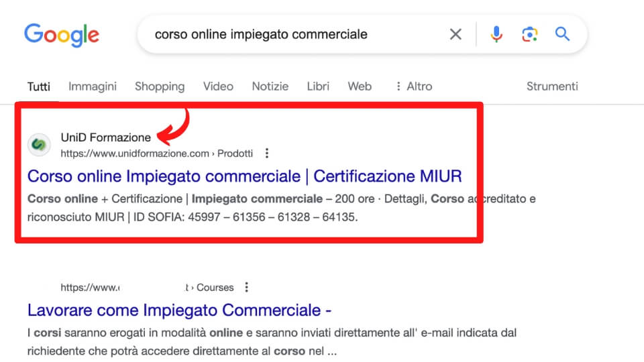Click the Google logo
Image resolution: width=644 pixels, height=362 pixels.
tap(62, 35)
